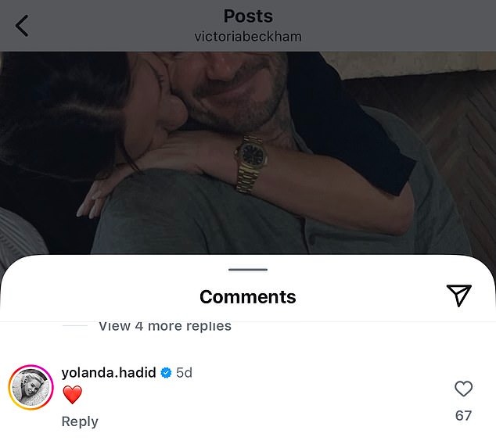The width and height of the screenshot is (496, 448).
Task: Expand View 4 more replies
Action: pyautogui.click(x=164, y=326)
